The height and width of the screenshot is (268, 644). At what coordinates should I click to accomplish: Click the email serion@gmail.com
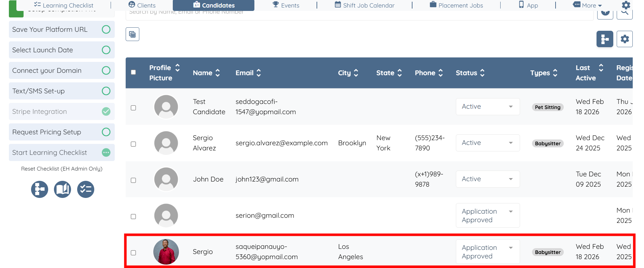[265, 215]
